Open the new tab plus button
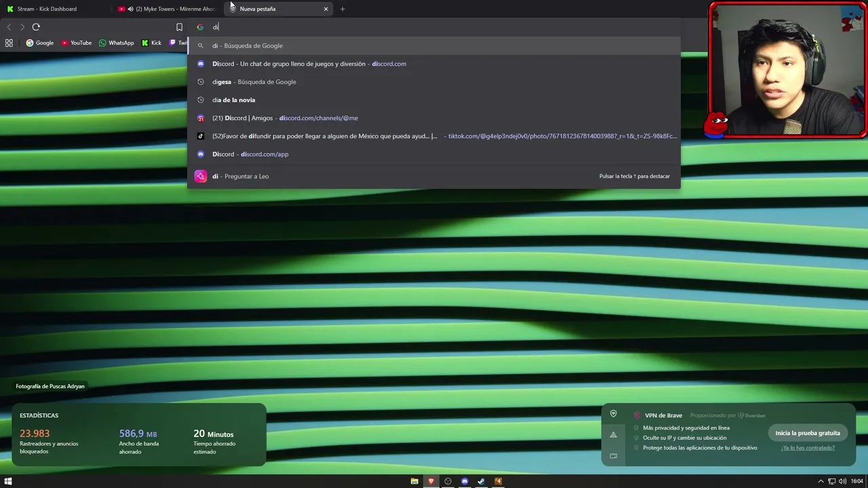Viewport: 868px width, 488px height. click(x=342, y=9)
